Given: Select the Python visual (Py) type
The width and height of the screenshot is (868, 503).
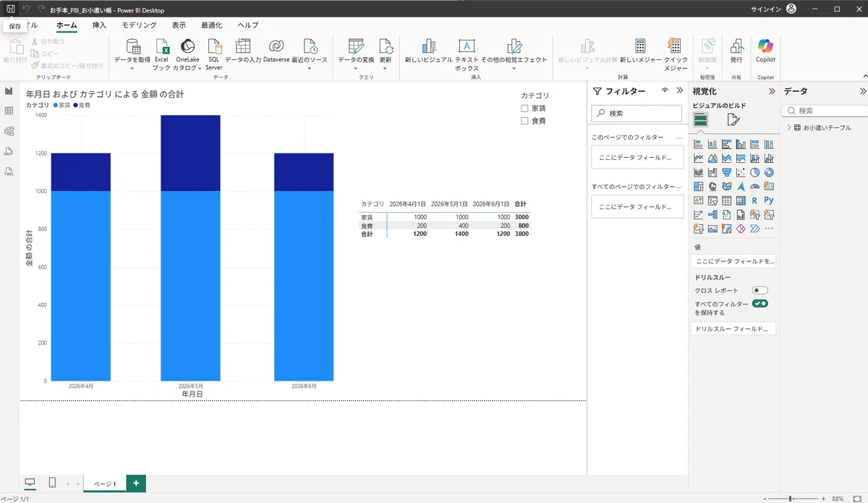Looking at the screenshot, I should 769,200.
